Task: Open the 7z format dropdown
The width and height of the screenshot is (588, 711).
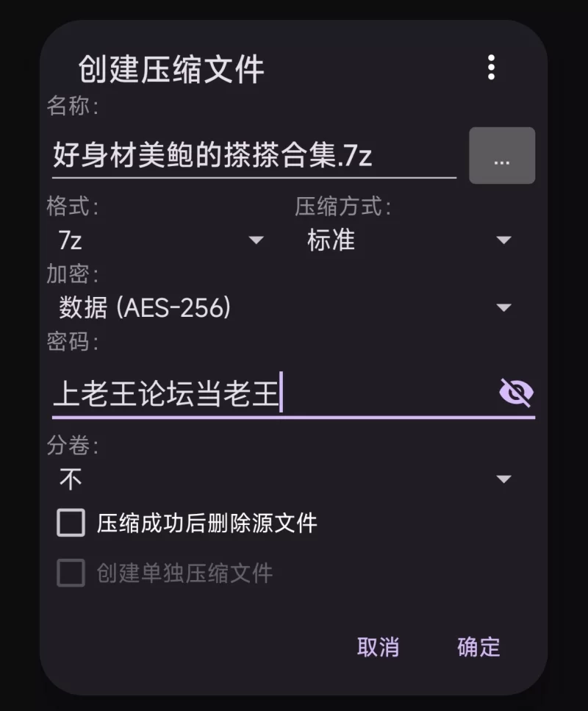Action: (x=158, y=240)
